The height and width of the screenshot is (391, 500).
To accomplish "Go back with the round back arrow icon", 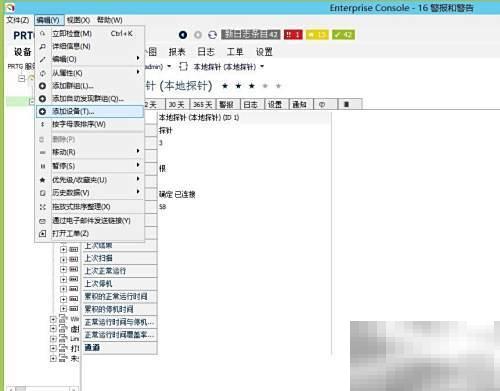I will (x=183, y=35).
